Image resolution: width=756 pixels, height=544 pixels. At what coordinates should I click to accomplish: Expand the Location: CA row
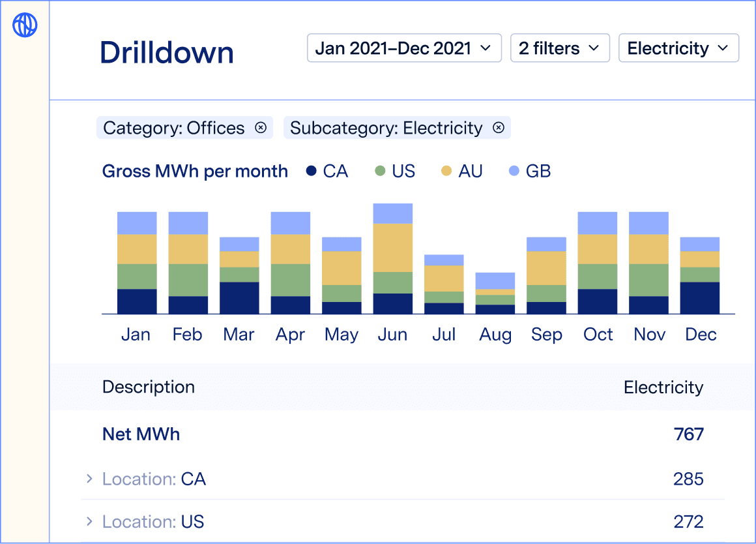pyautogui.click(x=89, y=479)
